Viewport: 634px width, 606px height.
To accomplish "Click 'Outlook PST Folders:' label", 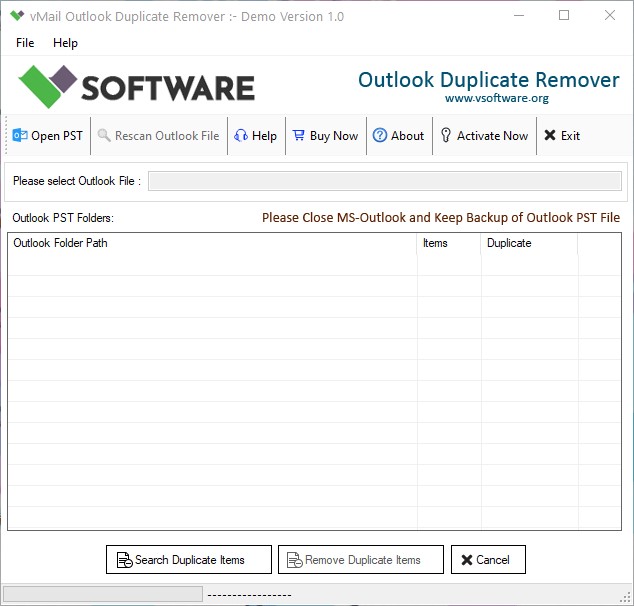I will click(63, 218).
